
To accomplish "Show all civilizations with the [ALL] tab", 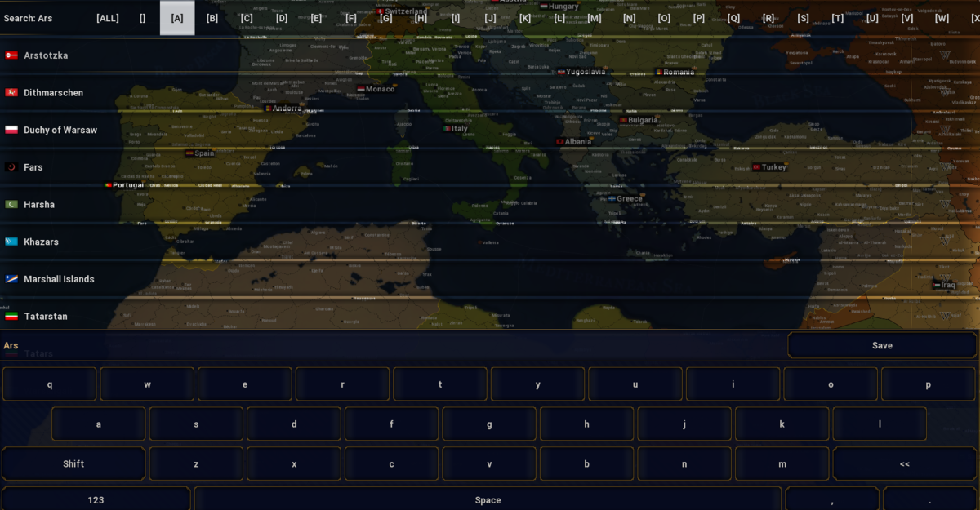I will point(108,18).
